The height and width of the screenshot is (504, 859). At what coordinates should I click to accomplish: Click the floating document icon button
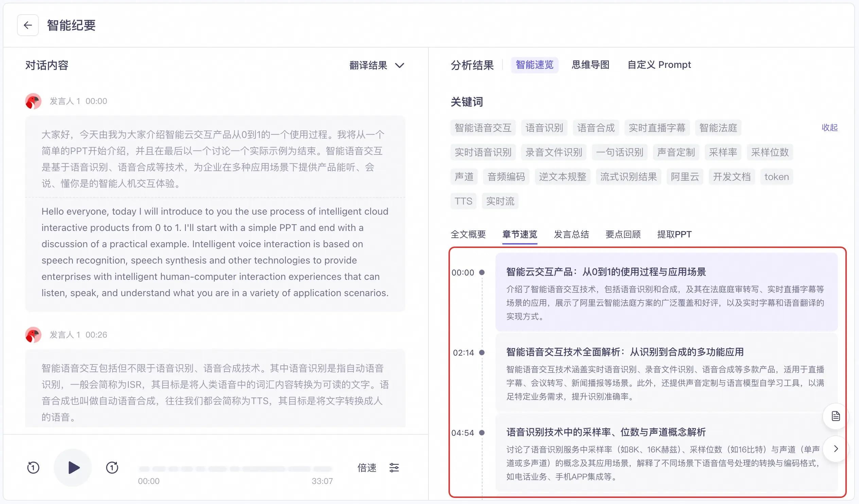tap(835, 416)
